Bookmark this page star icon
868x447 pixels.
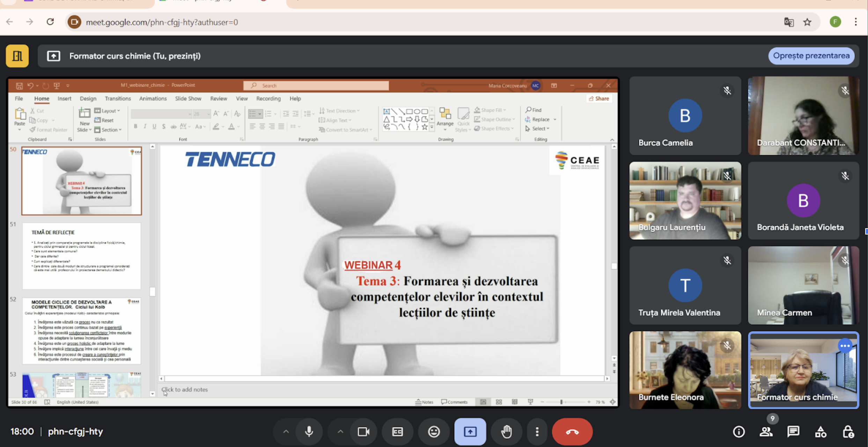pos(807,22)
